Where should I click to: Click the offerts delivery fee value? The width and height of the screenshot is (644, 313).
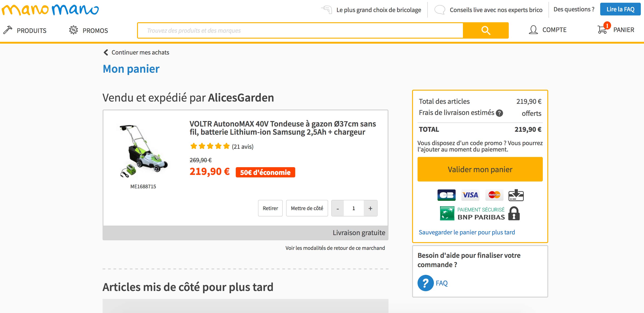pos(531,113)
